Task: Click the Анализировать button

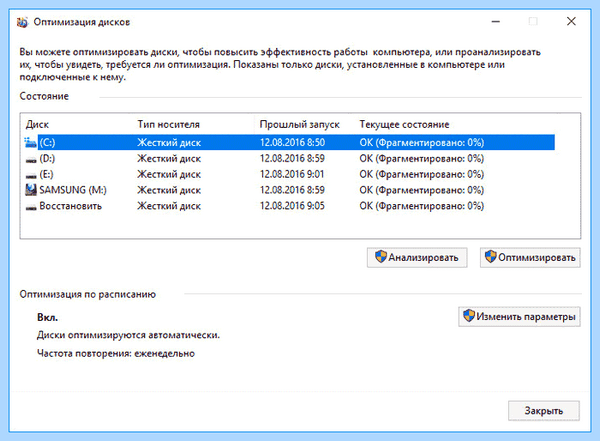Action: tap(417, 257)
